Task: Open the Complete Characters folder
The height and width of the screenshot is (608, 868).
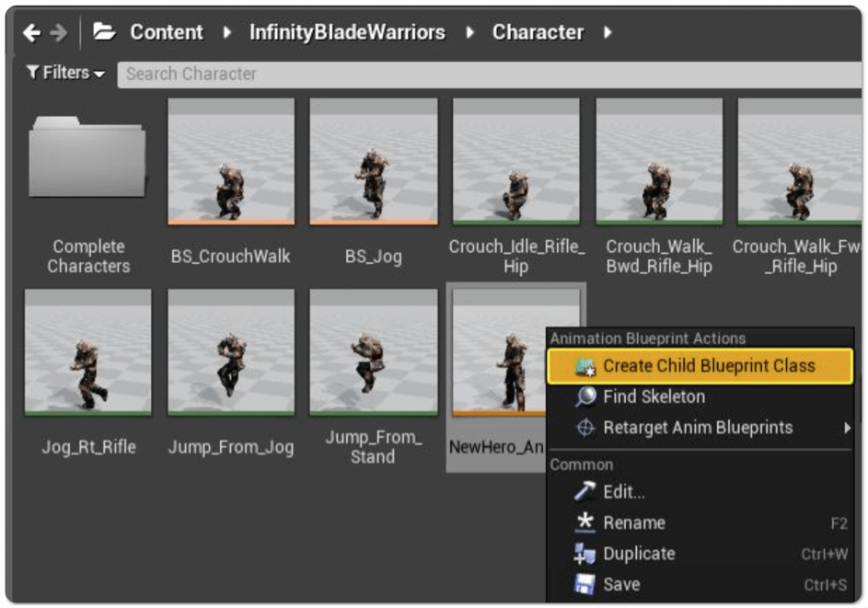Action: click(87, 156)
